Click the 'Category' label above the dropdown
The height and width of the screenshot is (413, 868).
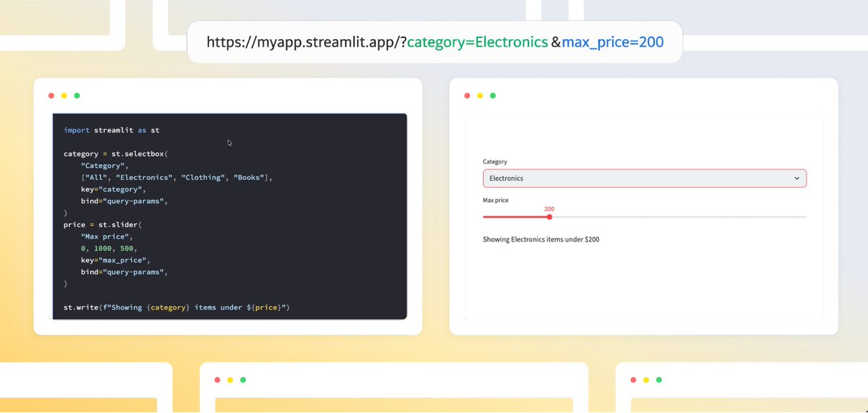[x=495, y=162]
